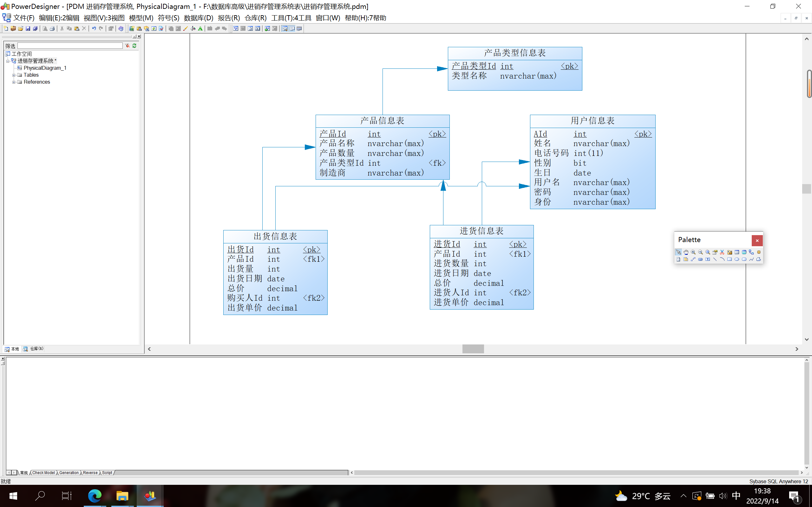The image size is (812, 507).
Task: Choose the Zoom In palette tool
Action: click(693, 252)
